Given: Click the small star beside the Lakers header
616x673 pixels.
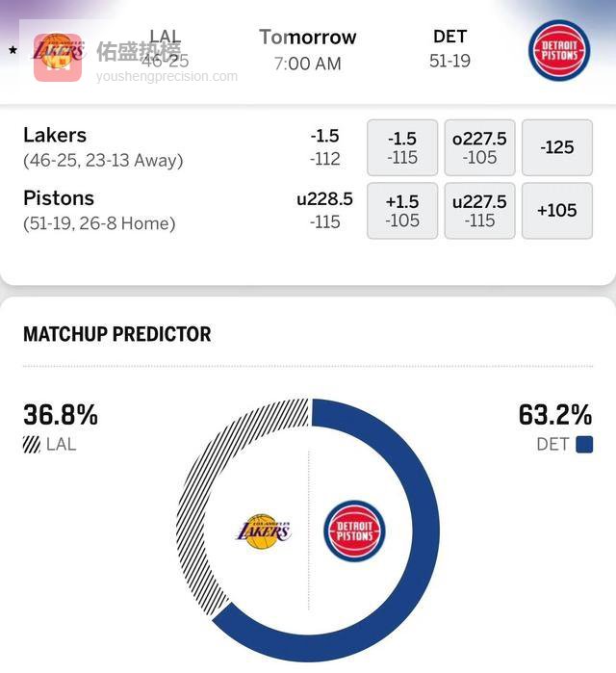Looking at the screenshot, I should click(x=13, y=49).
